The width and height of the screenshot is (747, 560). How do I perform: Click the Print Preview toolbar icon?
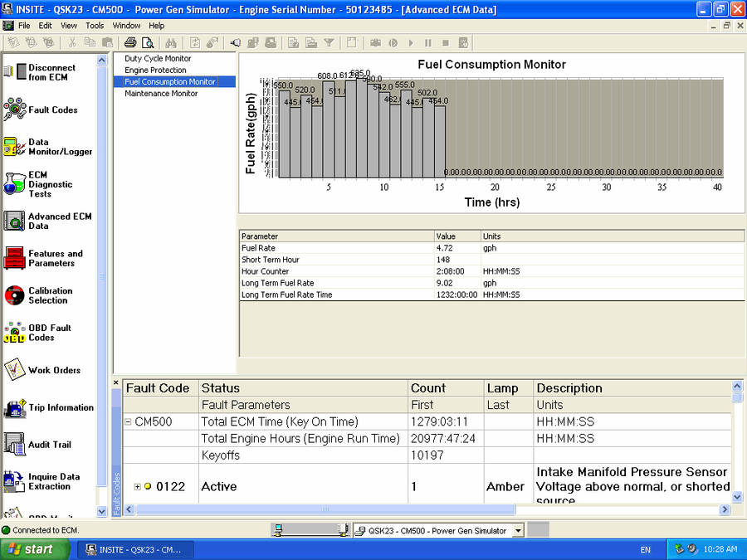tap(147, 42)
